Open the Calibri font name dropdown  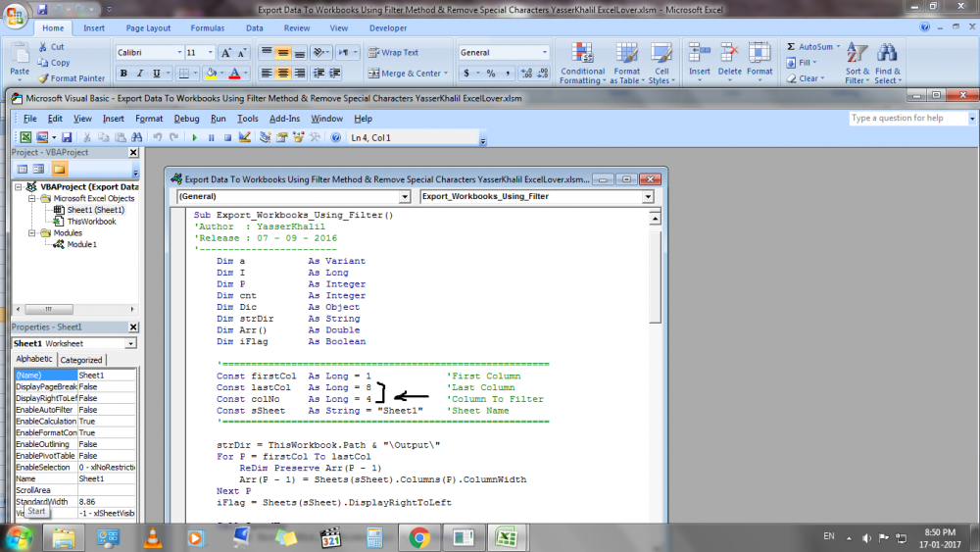click(x=179, y=53)
